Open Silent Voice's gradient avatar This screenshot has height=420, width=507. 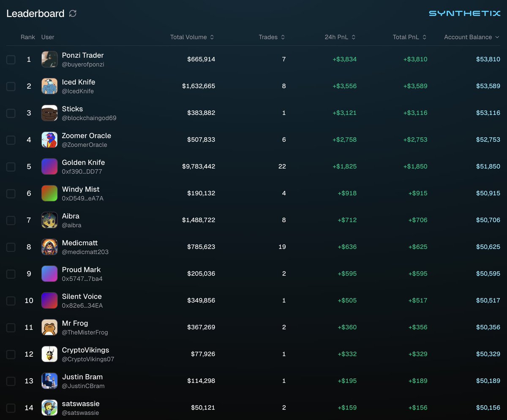click(49, 301)
